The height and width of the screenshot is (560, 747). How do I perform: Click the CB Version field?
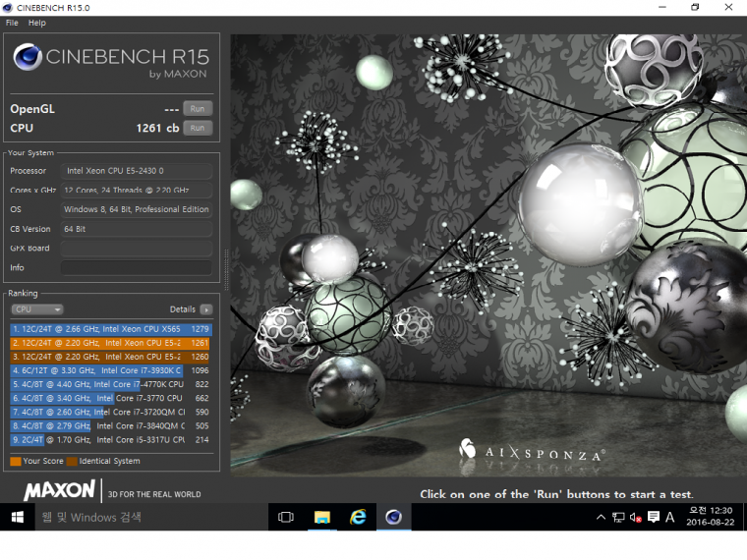pos(137,229)
